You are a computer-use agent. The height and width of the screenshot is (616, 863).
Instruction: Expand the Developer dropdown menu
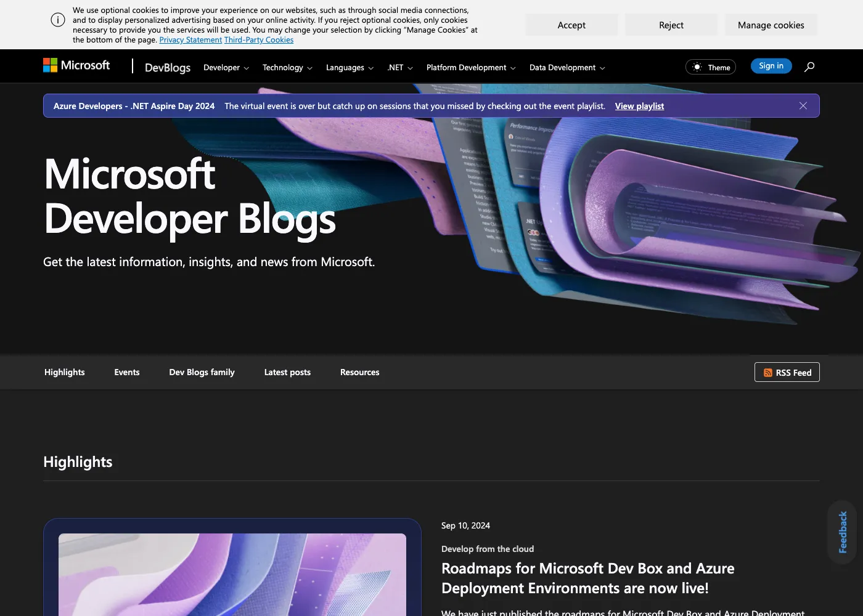(x=226, y=68)
